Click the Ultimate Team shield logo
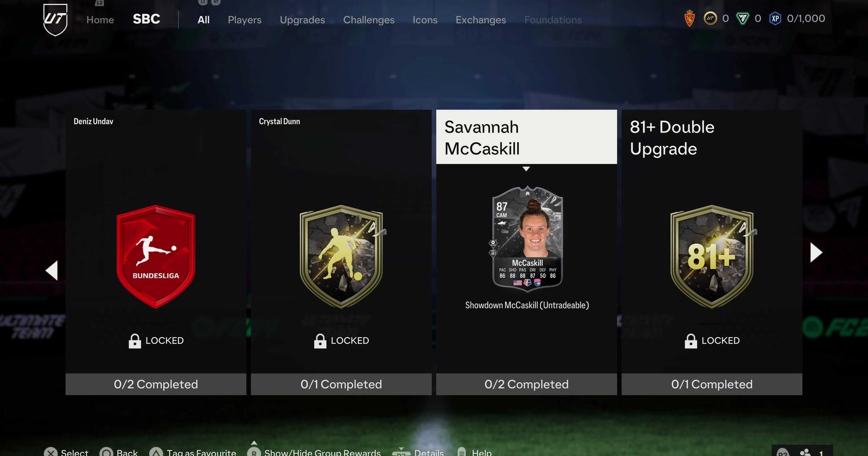Viewport: 868px width, 456px height. (55, 20)
